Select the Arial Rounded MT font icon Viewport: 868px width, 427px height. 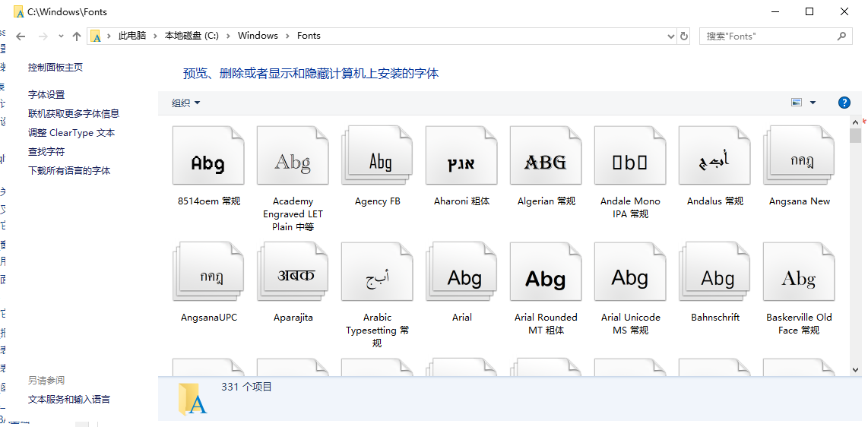click(546, 271)
